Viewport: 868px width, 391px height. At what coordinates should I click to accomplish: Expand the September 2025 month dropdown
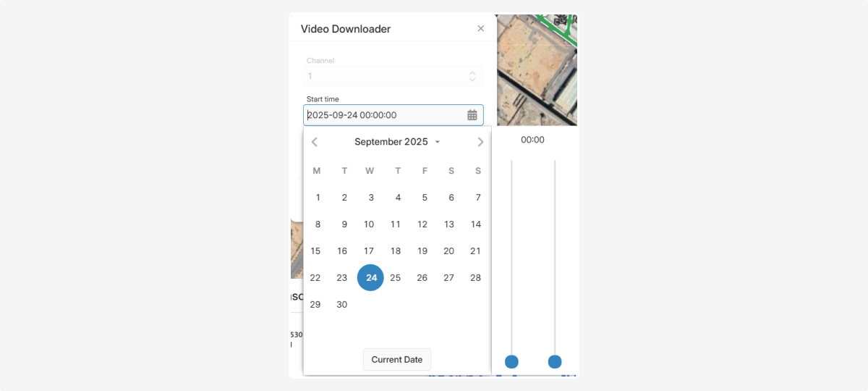[397, 142]
